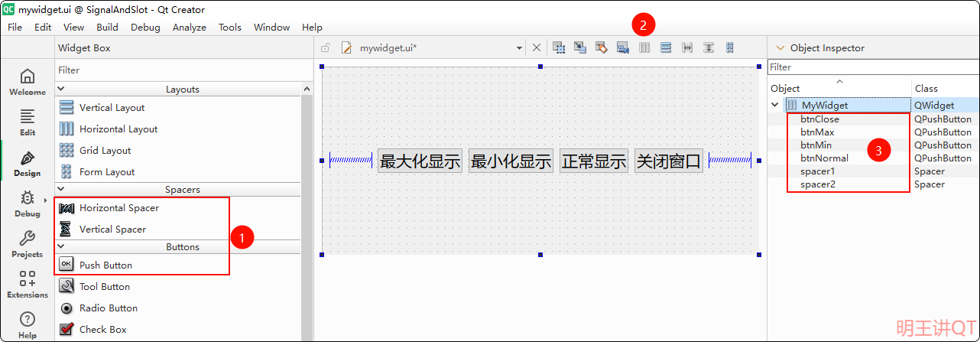This screenshot has width=980, height=342.
Task: Apply Lay Out in a Grid icon
Action: [730, 47]
